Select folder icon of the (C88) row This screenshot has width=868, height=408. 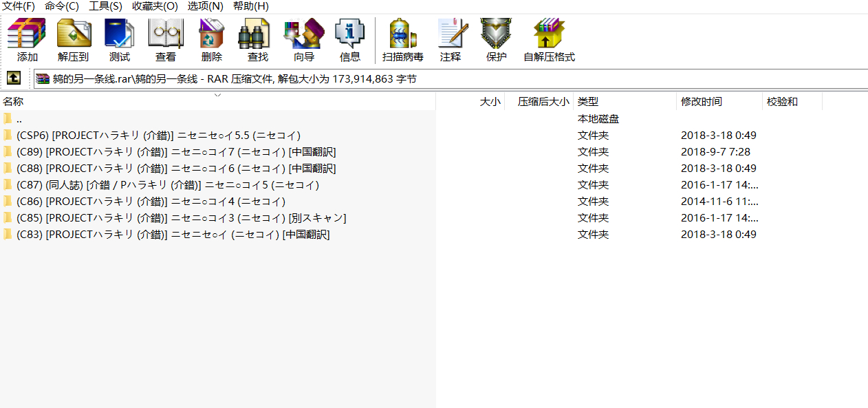(8, 169)
